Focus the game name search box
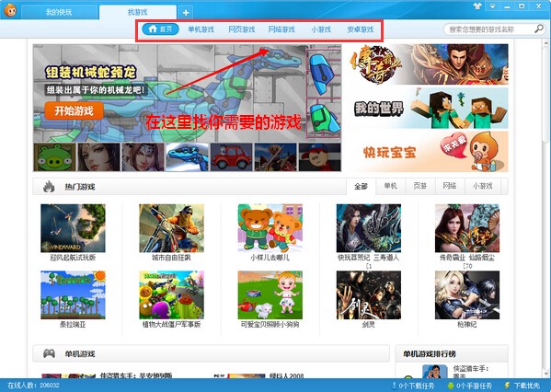Viewport: 551px width, 392px height. (489, 29)
